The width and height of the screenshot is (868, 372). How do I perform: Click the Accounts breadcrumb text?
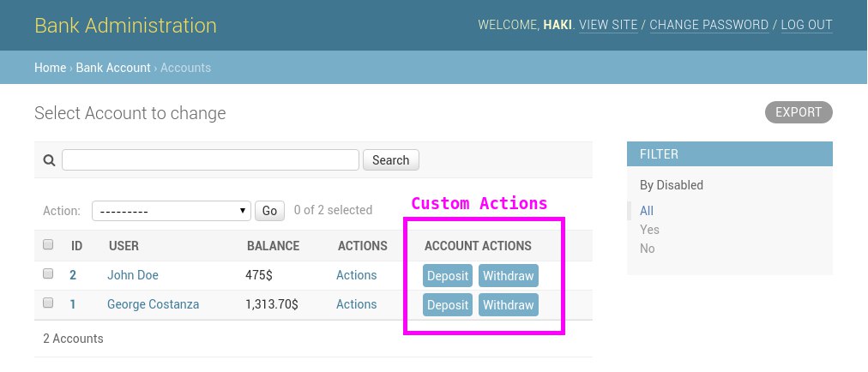point(185,68)
